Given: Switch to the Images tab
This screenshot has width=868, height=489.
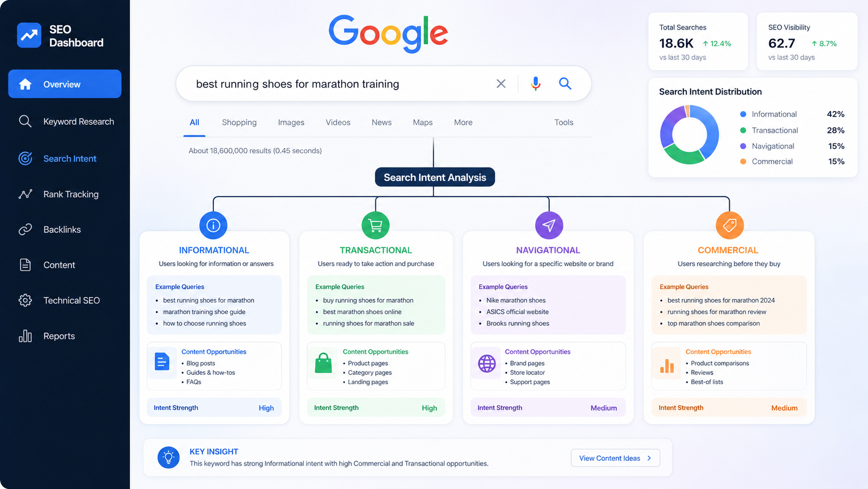Looking at the screenshot, I should (291, 122).
